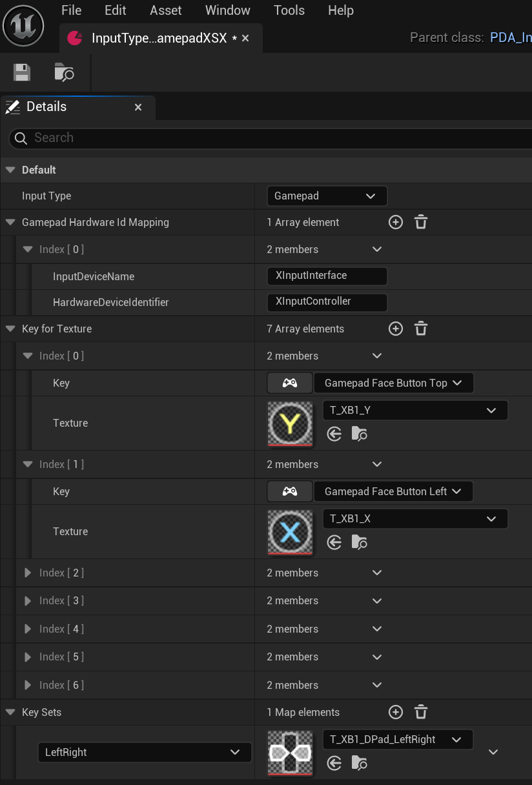Click the Save asset floppy disk icon
532x785 pixels.
point(23,72)
